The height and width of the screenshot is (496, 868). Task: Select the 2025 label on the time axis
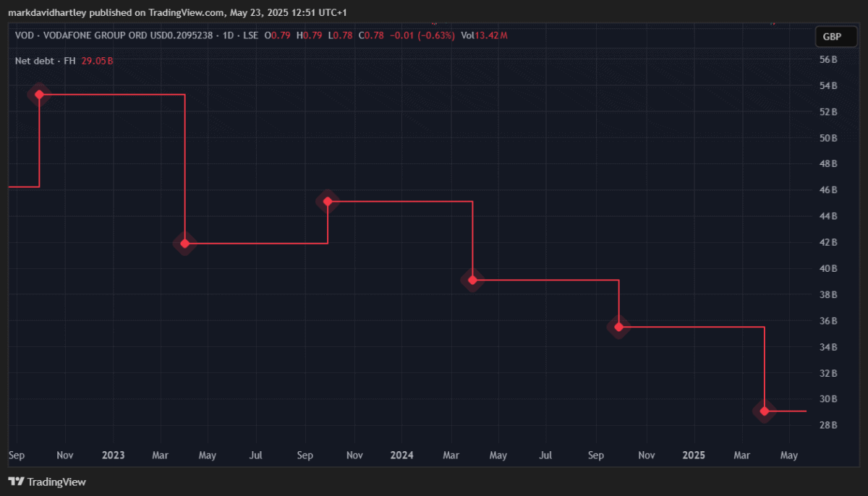tap(694, 456)
